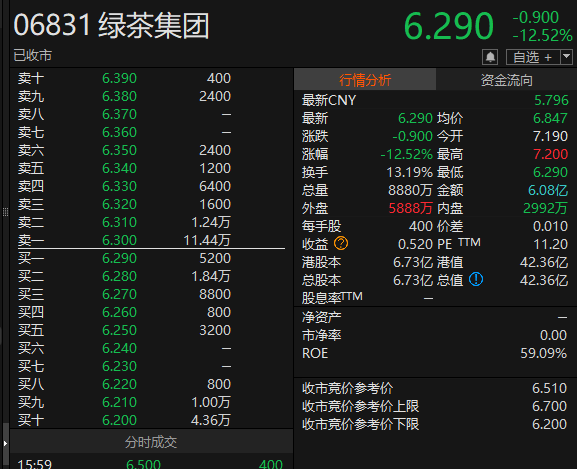577x469 pixels.
Task: Select the 买四 price 6.260
Action: point(119,312)
